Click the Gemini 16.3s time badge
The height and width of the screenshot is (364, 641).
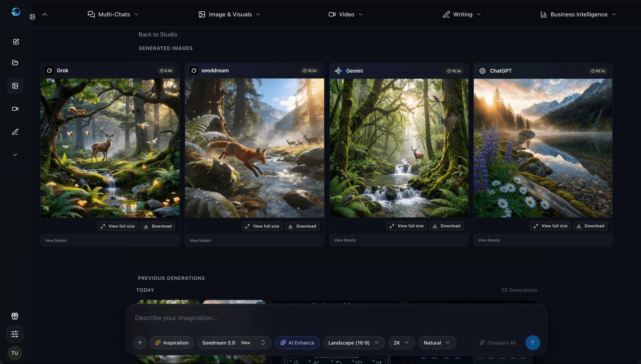[454, 71]
